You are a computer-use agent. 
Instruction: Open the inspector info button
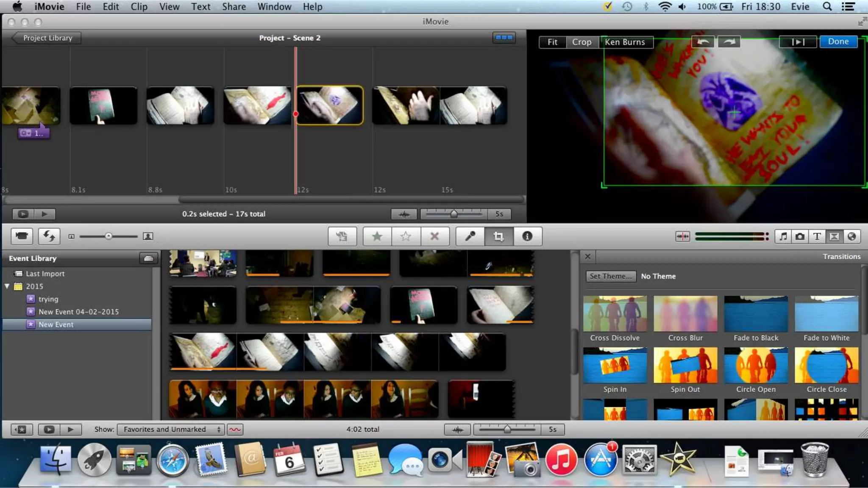point(527,236)
